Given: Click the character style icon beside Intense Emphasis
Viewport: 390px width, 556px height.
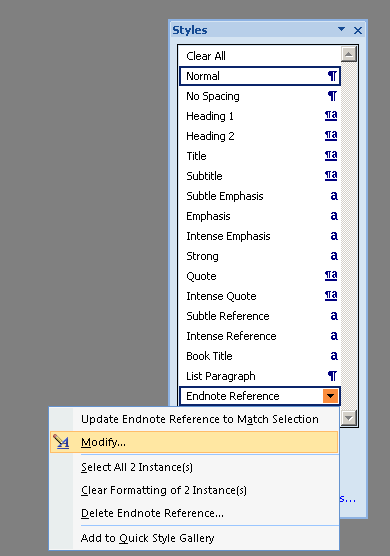Looking at the screenshot, I should [334, 236].
